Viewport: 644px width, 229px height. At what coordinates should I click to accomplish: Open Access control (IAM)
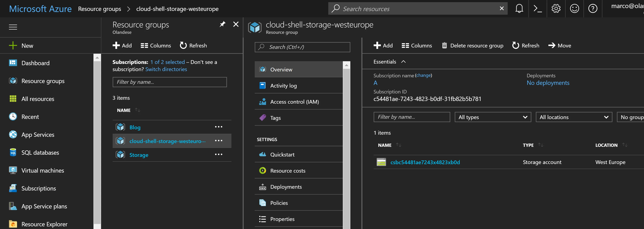point(299,102)
